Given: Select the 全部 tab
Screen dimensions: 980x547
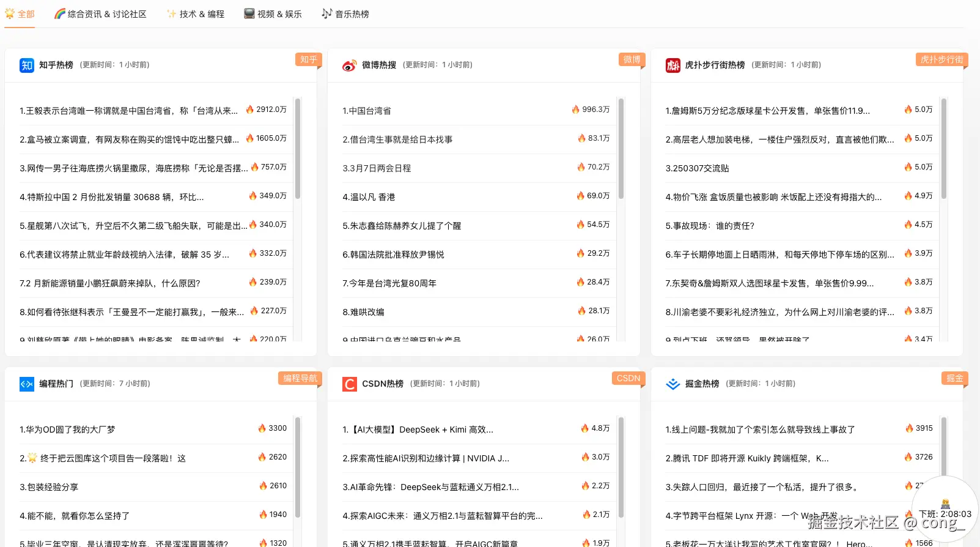Looking at the screenshot, I should 20,14.
